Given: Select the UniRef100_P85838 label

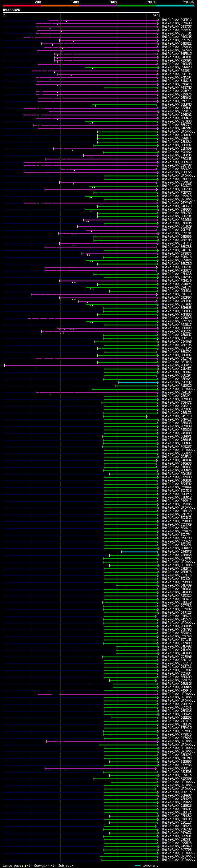Looking at the screenshot, I should [177, 399].
